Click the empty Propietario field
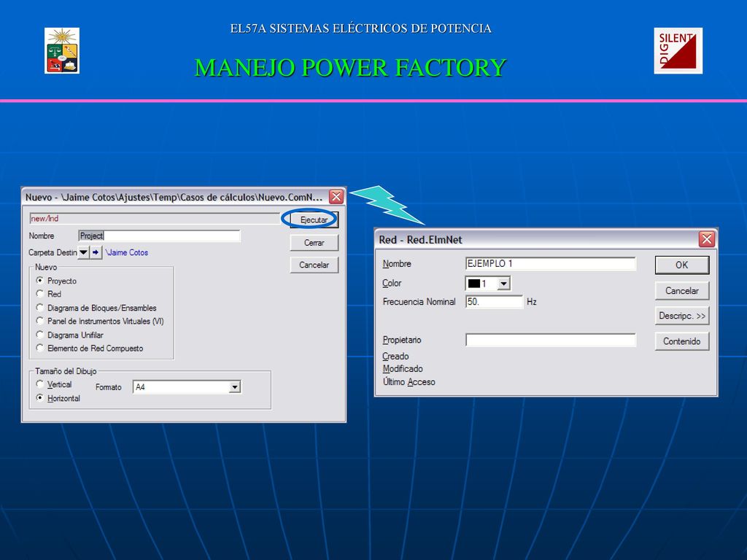Image resolution: width=747 pixels, height=560 pixels. [x=550, y=340]
